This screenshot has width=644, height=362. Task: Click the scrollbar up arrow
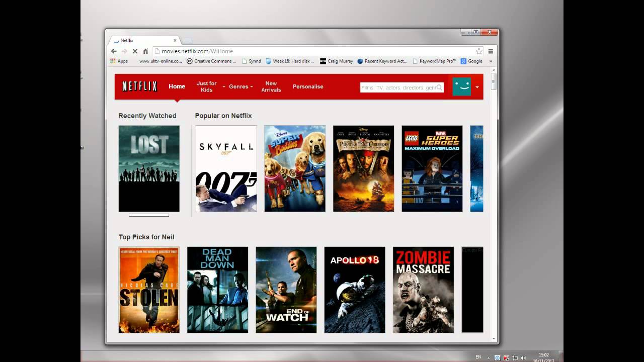pyautogui.click(x=495, y=70)
